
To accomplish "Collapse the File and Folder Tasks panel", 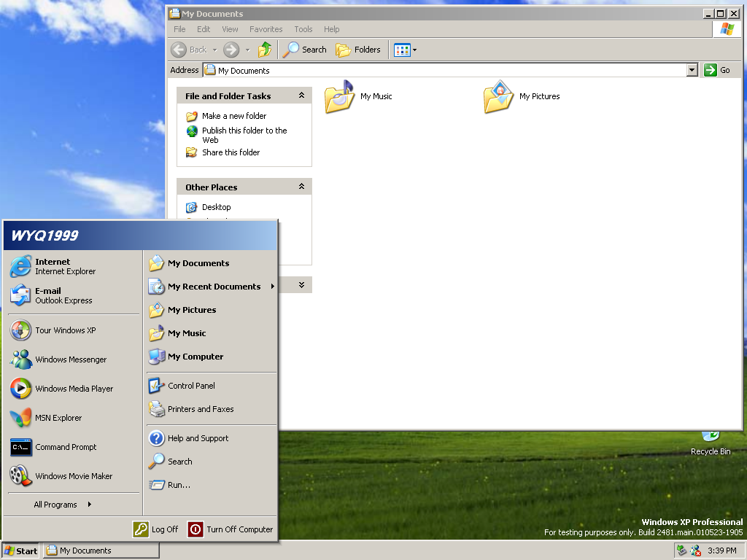I will [x=301, y=96].
